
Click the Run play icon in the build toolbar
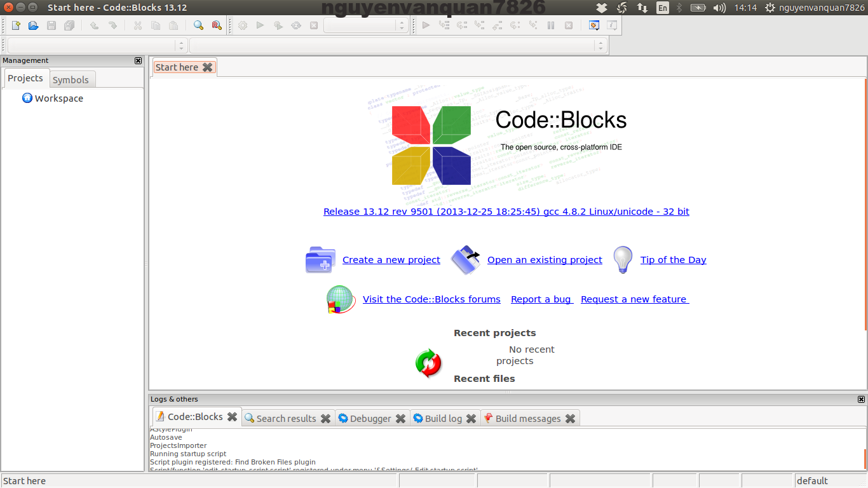click(260, 25)
